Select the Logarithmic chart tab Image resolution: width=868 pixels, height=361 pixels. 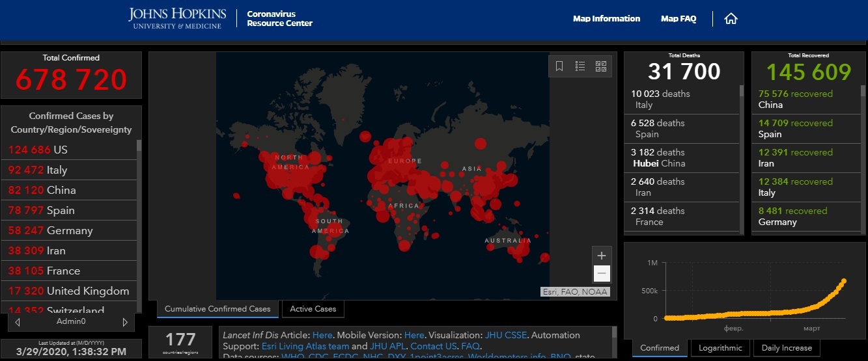[720, 348]
